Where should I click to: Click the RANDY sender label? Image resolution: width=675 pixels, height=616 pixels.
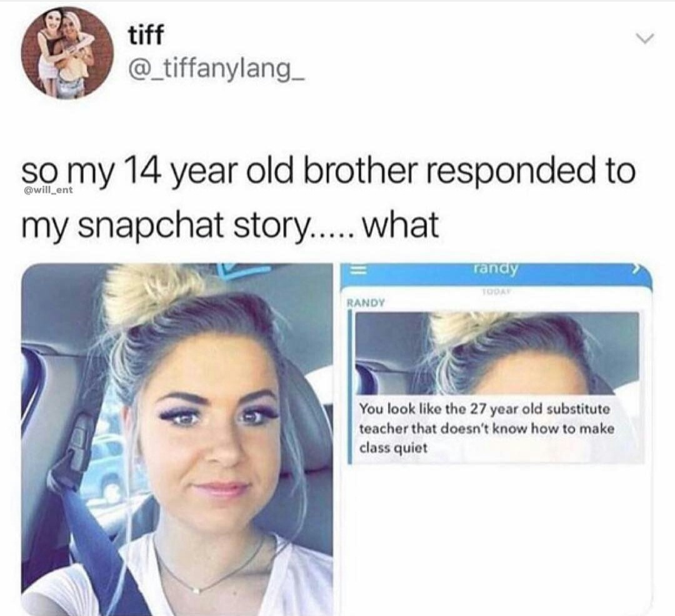coord(366,302)
